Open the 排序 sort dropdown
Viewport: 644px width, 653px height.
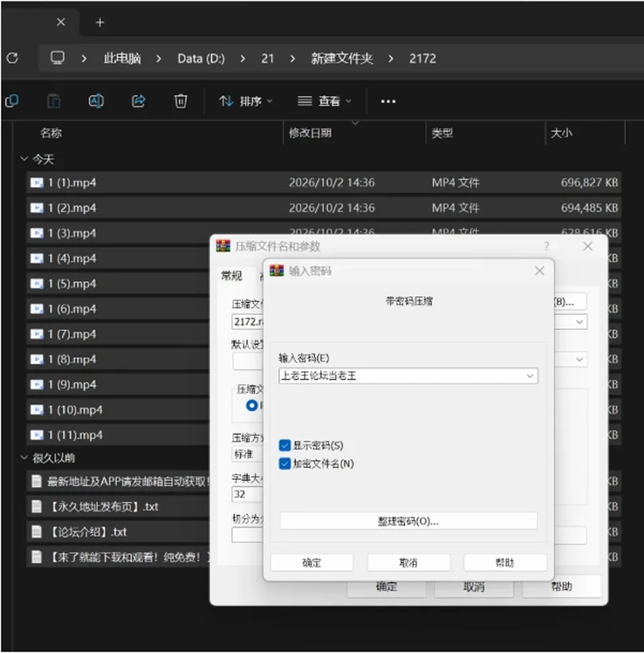(246, 101)
